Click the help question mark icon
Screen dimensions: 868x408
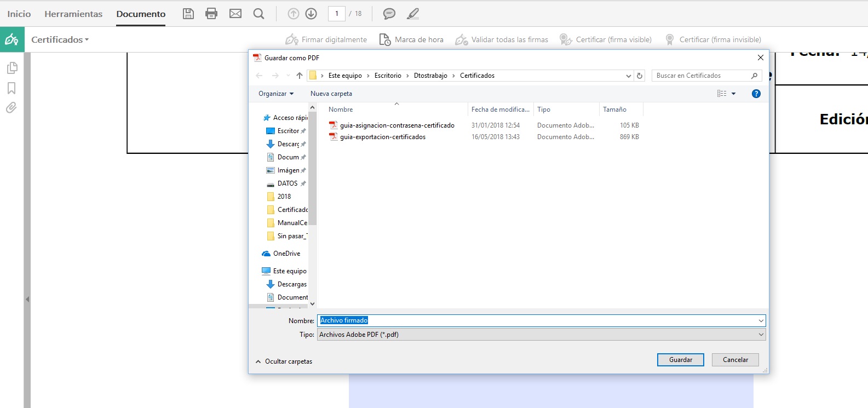pos(756,94)
